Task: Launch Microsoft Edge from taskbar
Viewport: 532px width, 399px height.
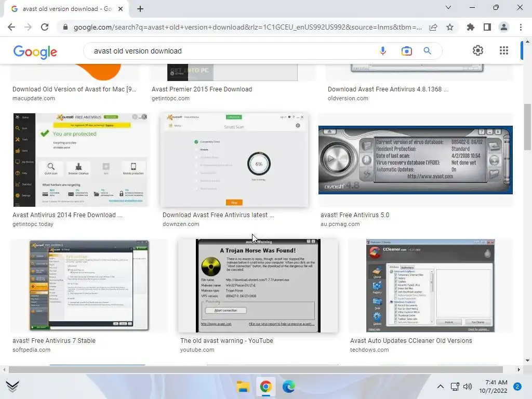Action: click(288, 387)
